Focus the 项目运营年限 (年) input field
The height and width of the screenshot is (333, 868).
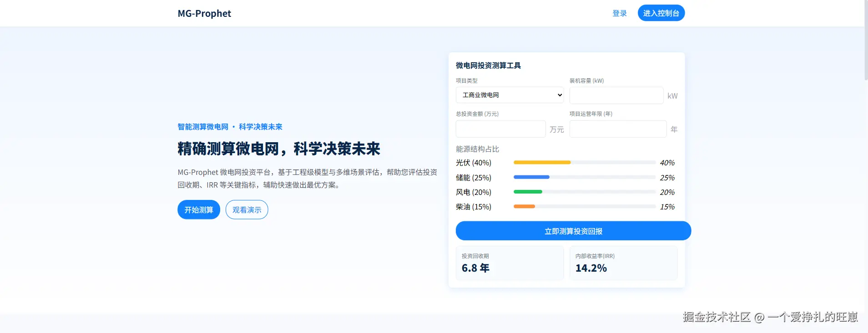click(x=618, y=129)
